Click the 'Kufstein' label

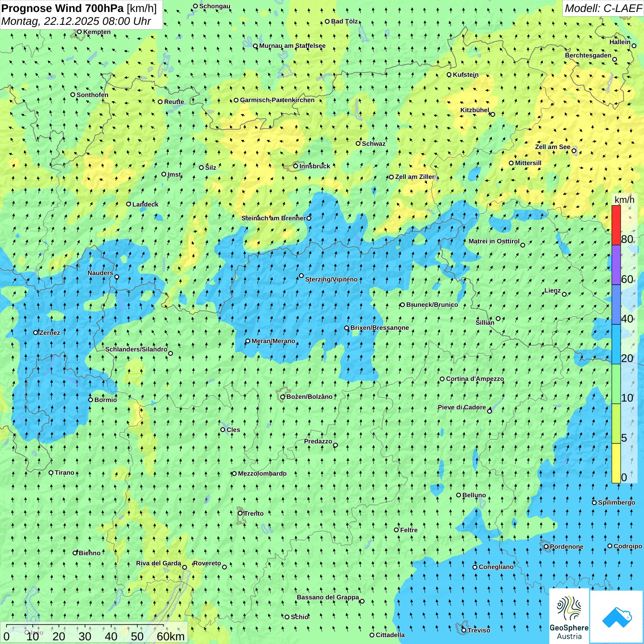(x=466, y=75)
